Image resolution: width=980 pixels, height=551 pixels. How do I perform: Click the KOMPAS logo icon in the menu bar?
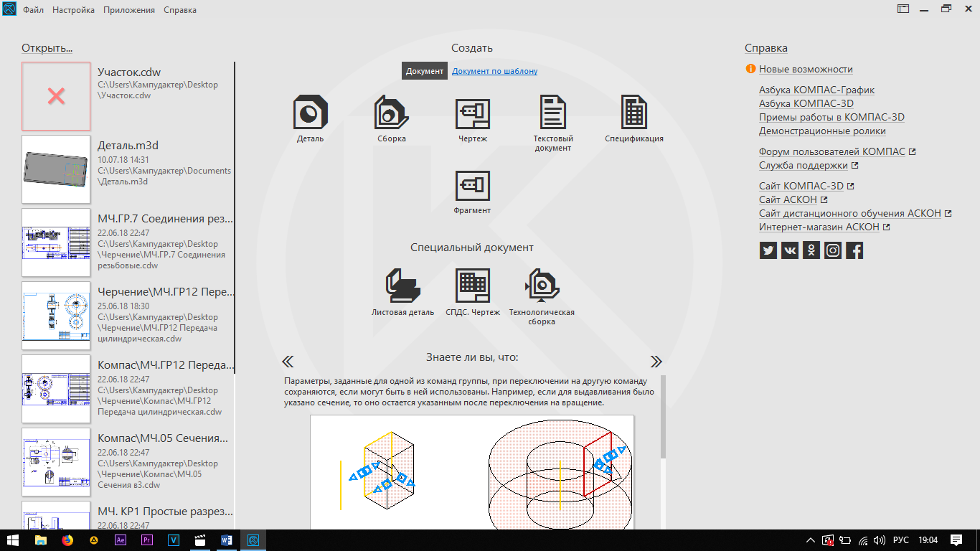[9, 10]
